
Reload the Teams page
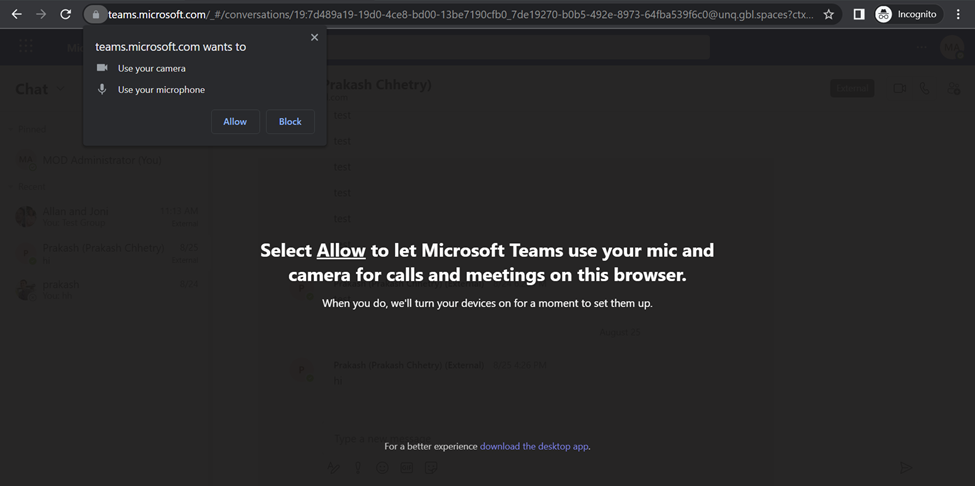coord(65,14)
